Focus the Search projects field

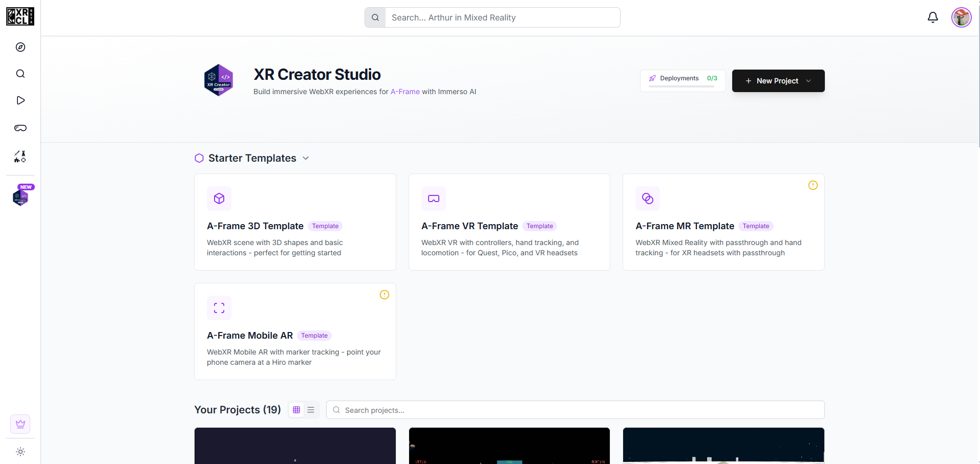coord(575,410)
